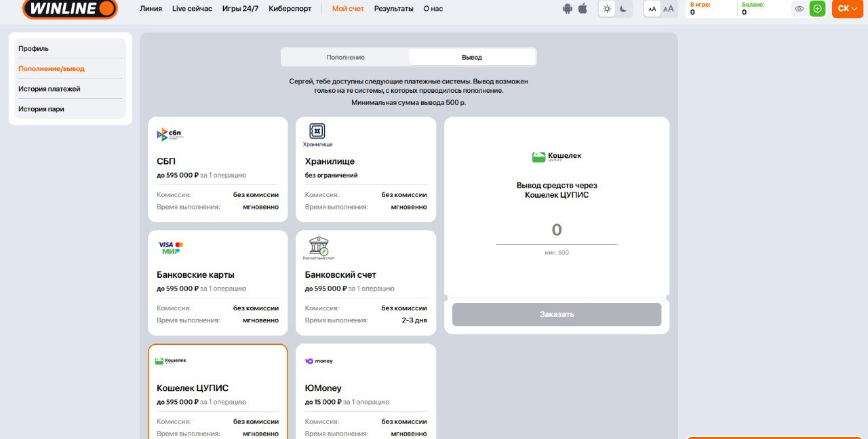The width and height of the screenshot is (868, 439).
Task: Select the Хранилище payment method title
Action: click(330, 161)
